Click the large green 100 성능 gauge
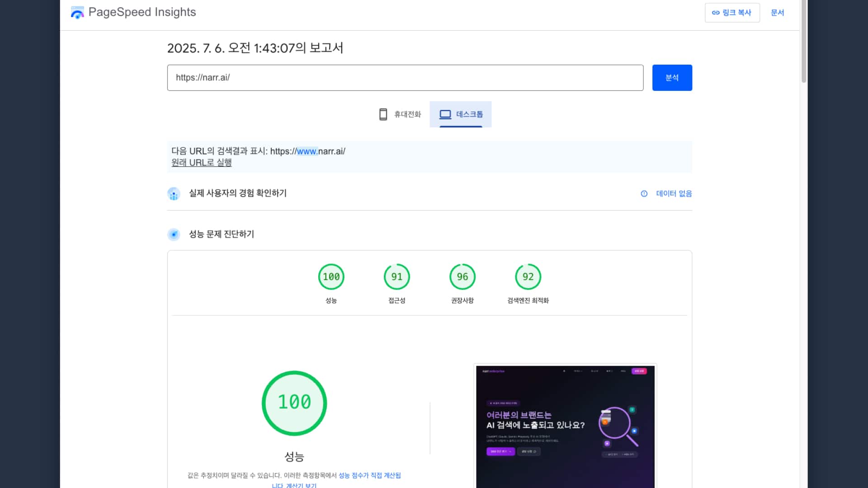Viewport: 868px width, 488px height. coord(294,402)
